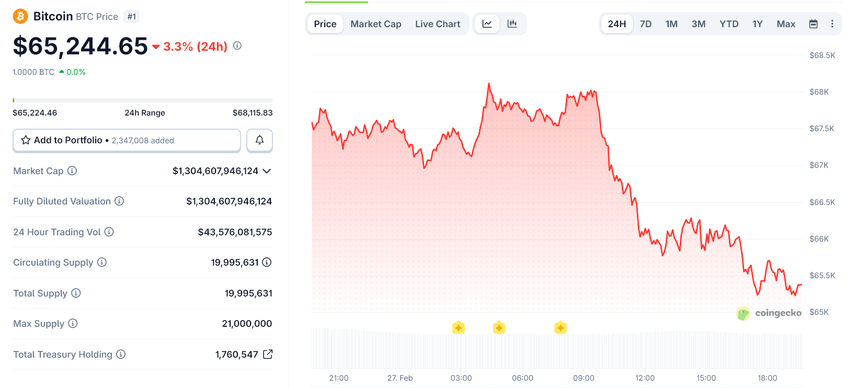Choose the Max time range
Image resolution: width=868 pixels, height=388 pixels.
(x=785, y=24)
